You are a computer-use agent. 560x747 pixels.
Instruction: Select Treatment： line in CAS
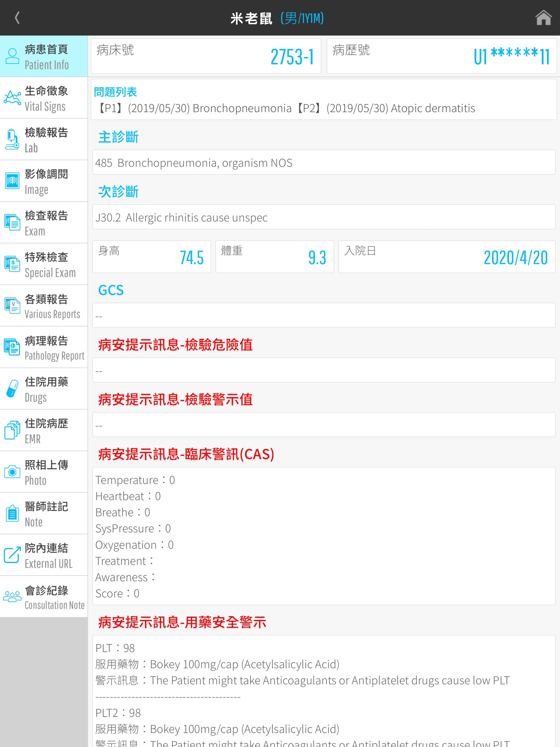pyautogui.click(x=125, y=561)
